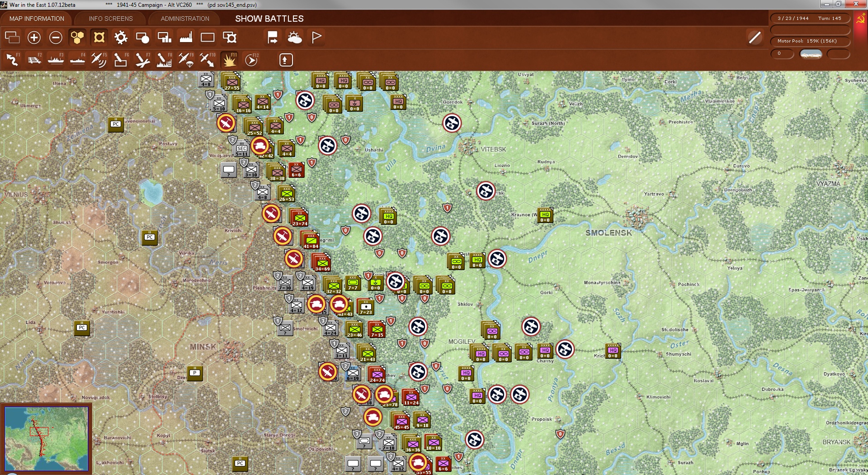Select the Vitebsk city on map
868x475 pixels.
coord(468,147)
